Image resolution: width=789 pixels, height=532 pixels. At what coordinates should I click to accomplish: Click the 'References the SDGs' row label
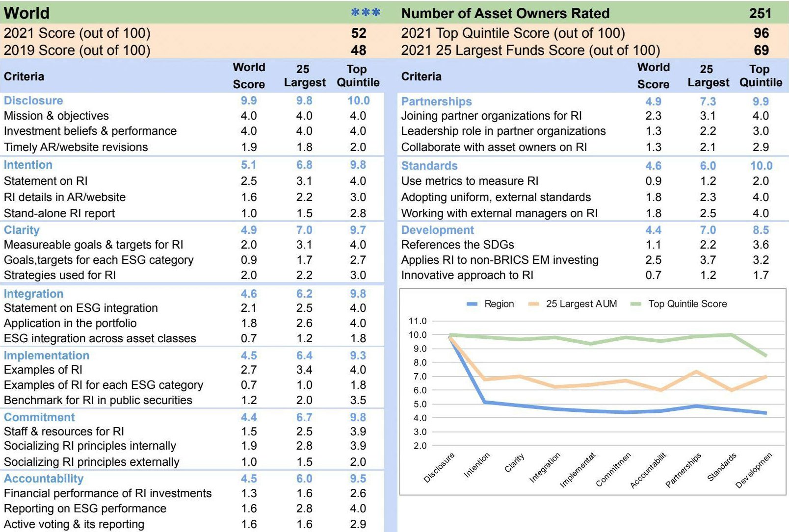[x=457, y=245]
